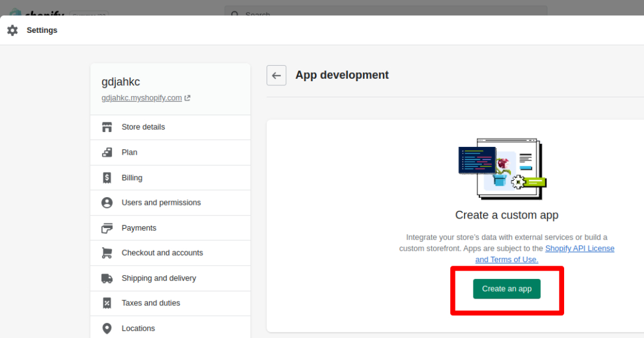Click the custom app illustration
Image resolution: width=644 pixels, height=338 pixels.
(x=502, y=169)
